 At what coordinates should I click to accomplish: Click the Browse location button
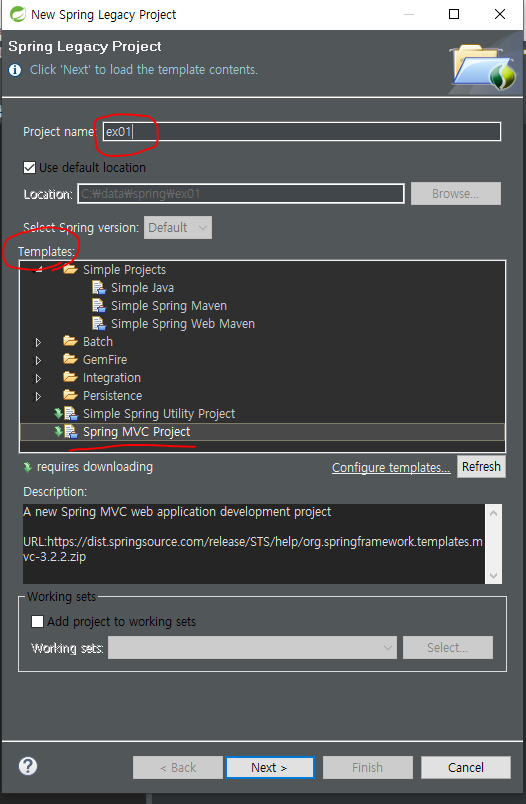pyautogui.click(x=455, y=194)
